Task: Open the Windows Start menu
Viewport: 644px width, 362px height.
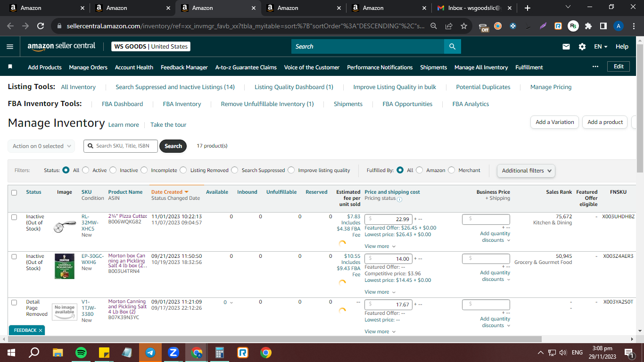Action: coord(11,352)
